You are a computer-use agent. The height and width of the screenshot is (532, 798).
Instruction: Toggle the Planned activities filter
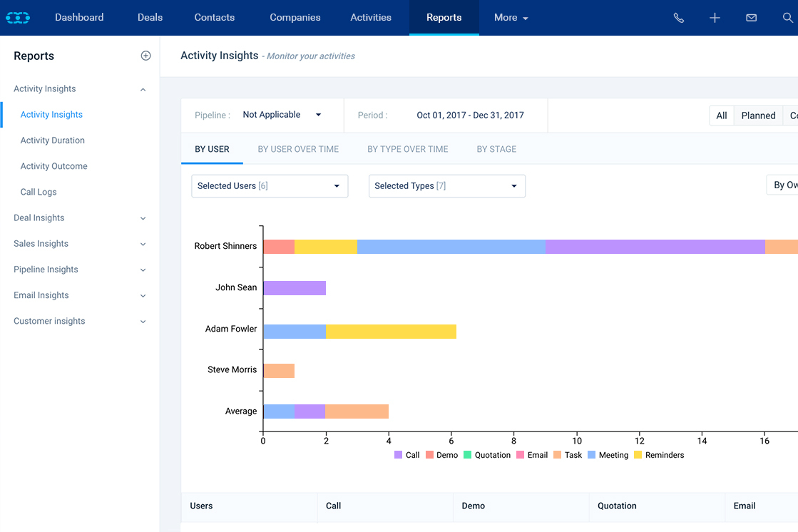[x=758, y=115]
